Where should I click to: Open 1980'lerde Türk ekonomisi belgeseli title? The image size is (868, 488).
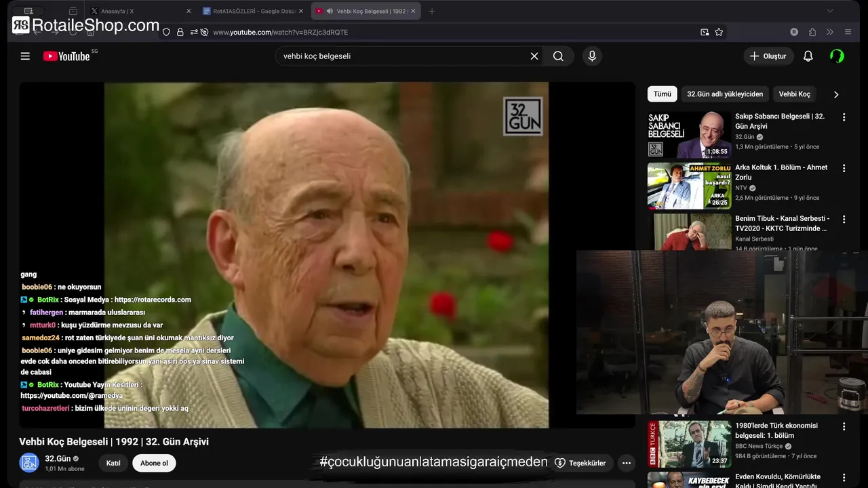(776, 430)
